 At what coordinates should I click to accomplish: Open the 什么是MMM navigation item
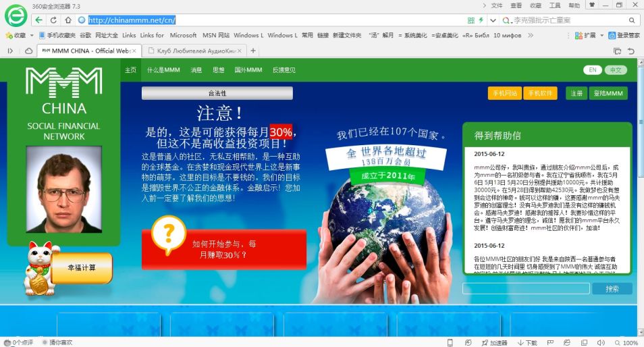point(163,70)
